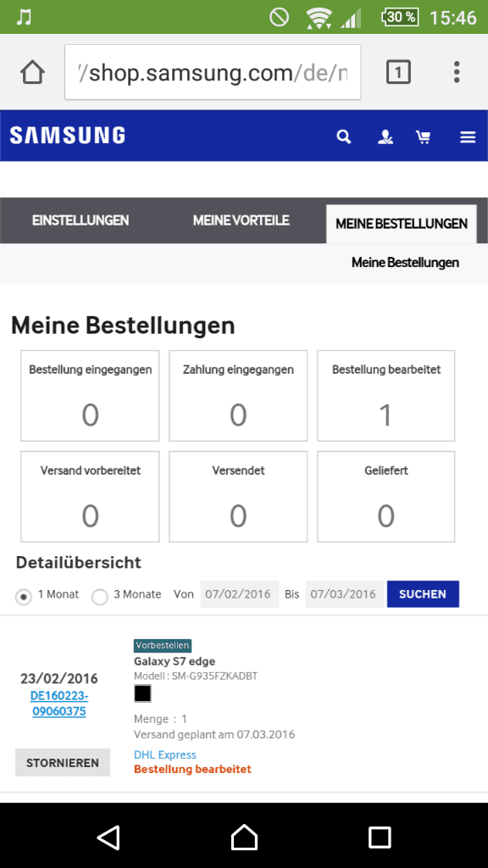The height and width of the screenshot is (868, 488).
Task: Tap the Samsung logo
Action: (x=68, y=136)
